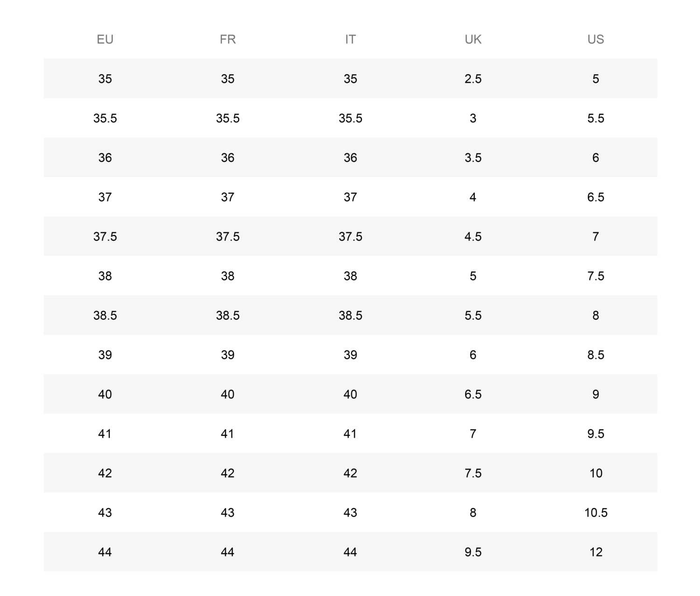The width and height of the screenshot is (700, 596).
Task: Click EU size 36 cell
Action: click(105, 158)
